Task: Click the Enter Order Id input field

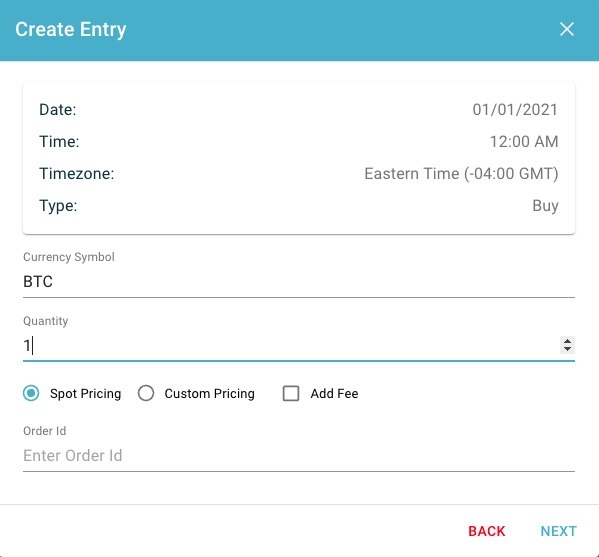Action: (x=299, y=456)
